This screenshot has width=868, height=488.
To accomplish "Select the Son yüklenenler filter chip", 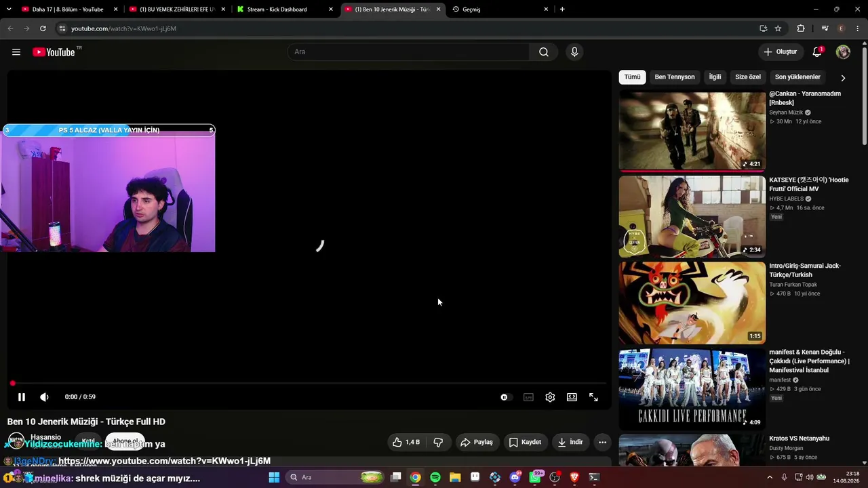I will click(x=797, y=77).
